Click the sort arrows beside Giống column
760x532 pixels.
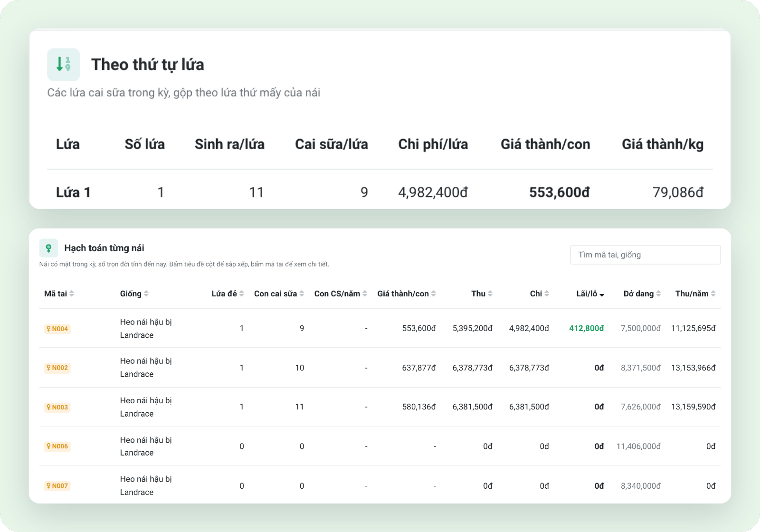coord(146,294)
